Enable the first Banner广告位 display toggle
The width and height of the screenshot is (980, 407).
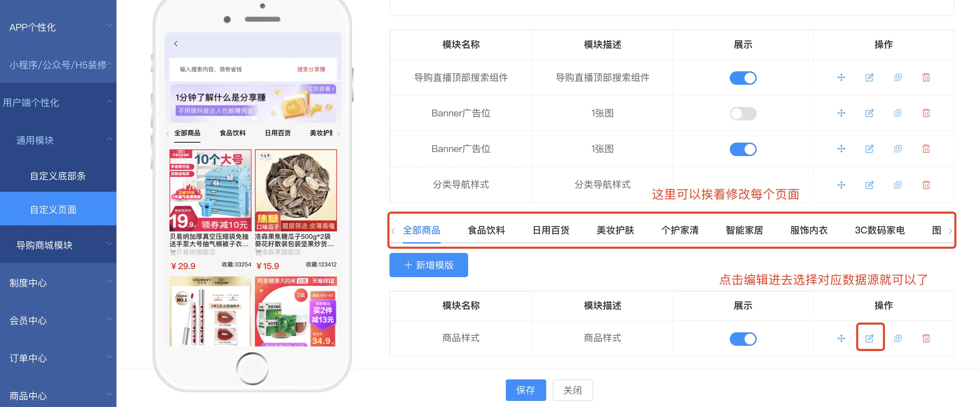point(743,113)
